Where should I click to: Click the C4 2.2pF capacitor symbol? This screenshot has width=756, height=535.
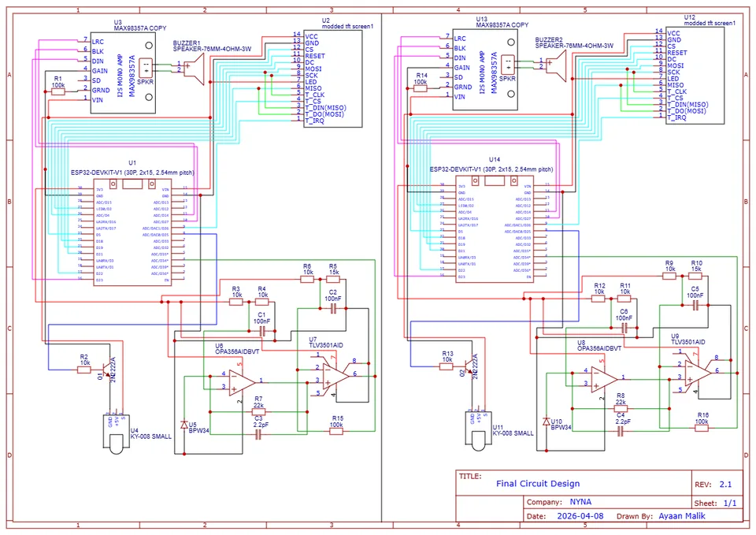click(621, 431)
